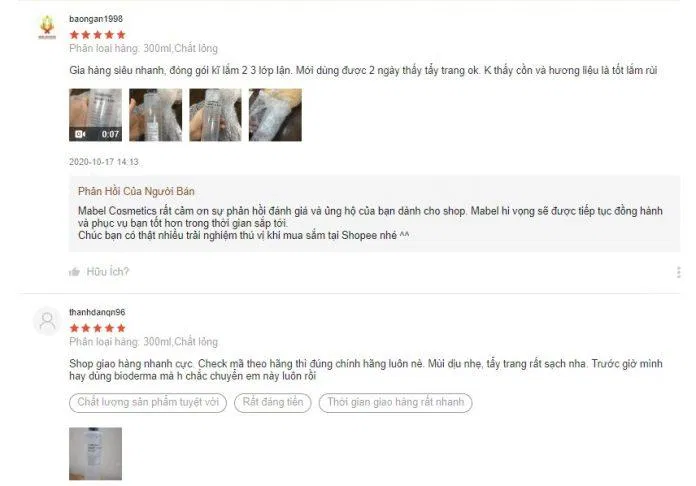Play the 0:07 review video thumbnail
Screen dimensions: 696x486
[x=95, y=115]
